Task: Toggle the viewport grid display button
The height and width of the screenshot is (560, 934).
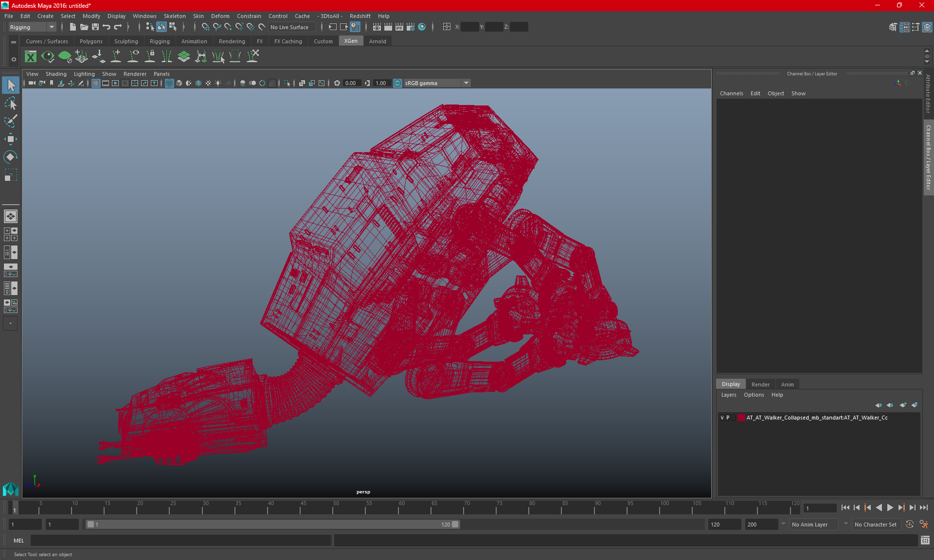Action: 96,83
